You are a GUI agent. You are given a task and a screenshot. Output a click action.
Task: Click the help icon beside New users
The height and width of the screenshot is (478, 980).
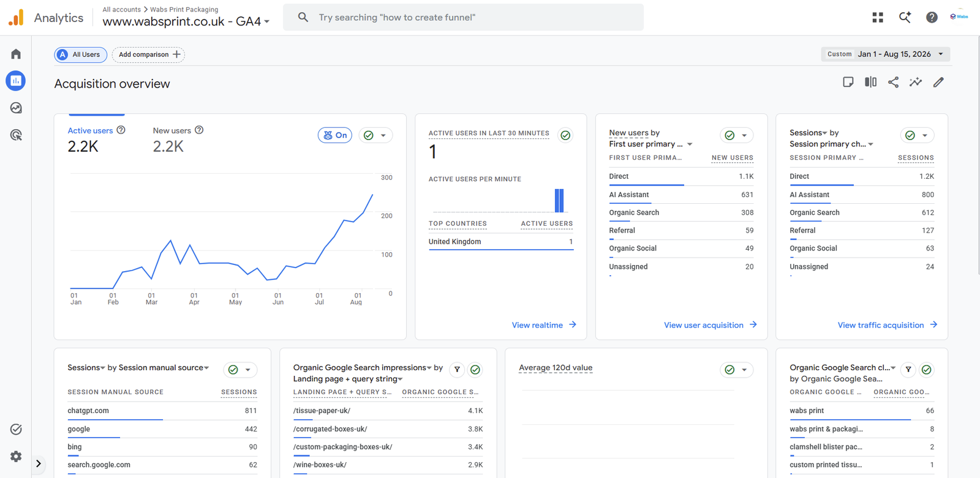[x=199, y=130]
